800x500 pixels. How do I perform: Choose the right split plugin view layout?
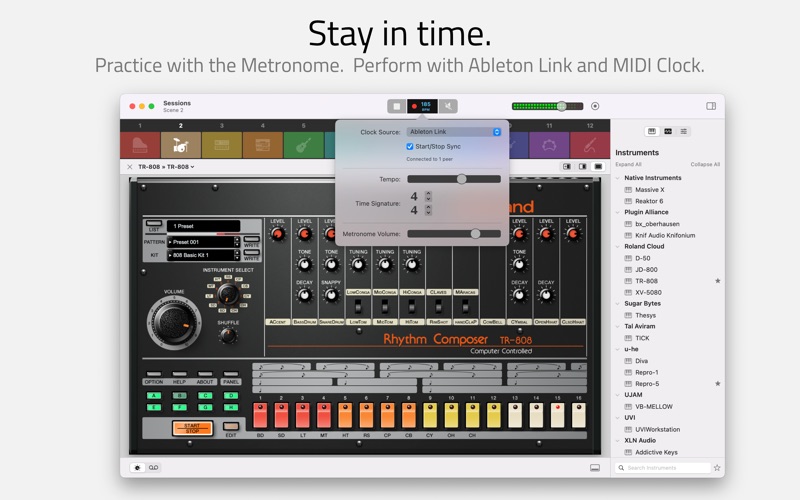[583, 167]
